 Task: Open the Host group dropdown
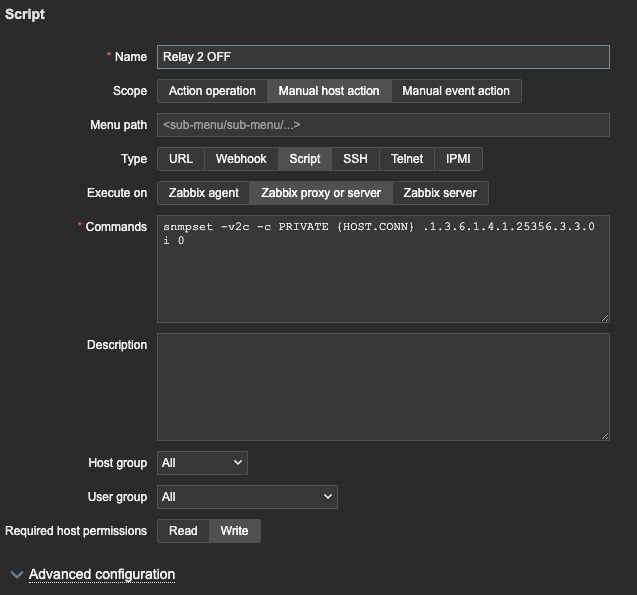[202, 463]
